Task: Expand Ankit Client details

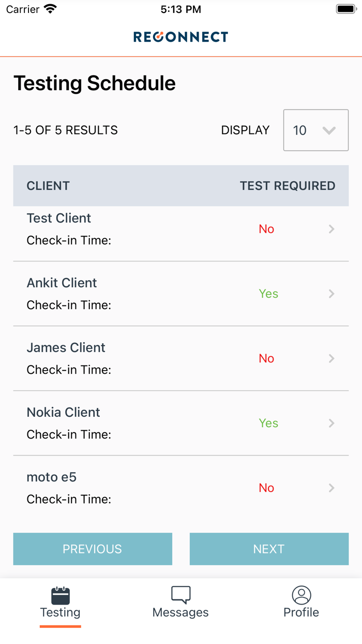Action: tap(331, 294)
